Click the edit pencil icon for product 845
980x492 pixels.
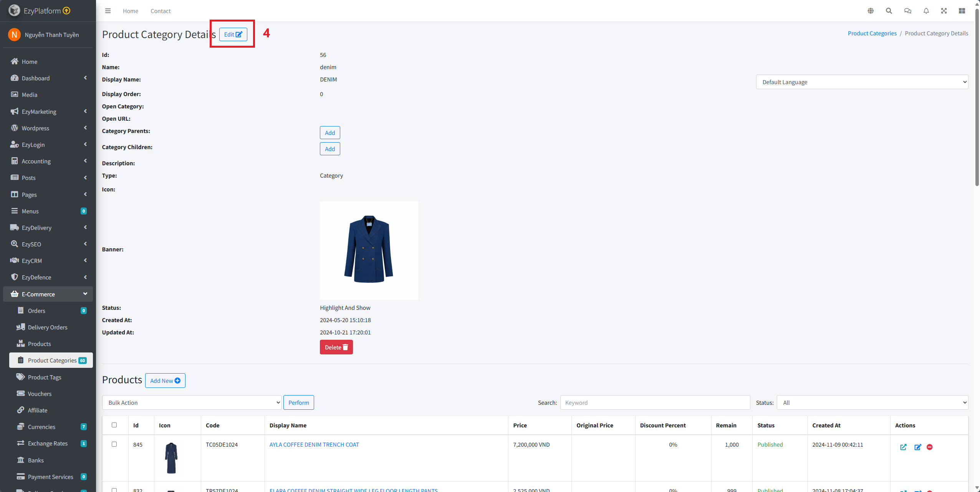click(x=918, y=447)
